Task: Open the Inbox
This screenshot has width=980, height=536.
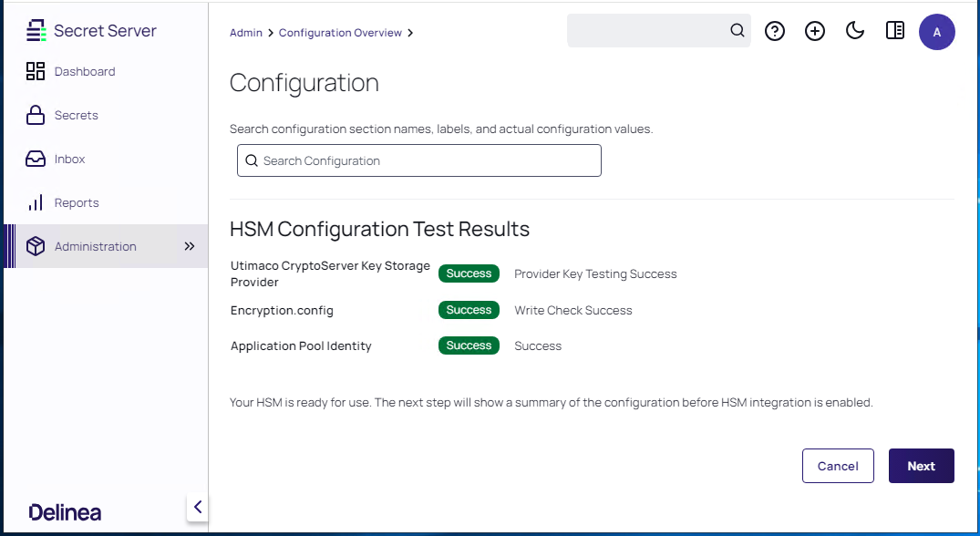Action: (68, 159)
